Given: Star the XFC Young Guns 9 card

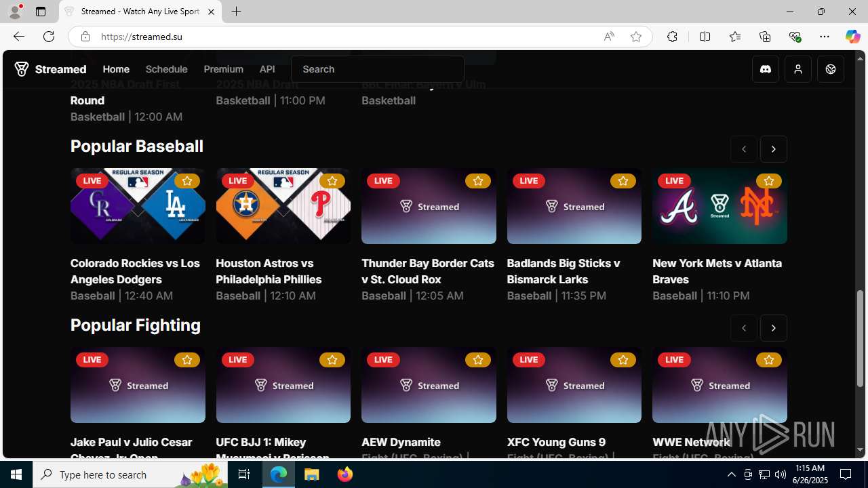Looking at the screenshot, I should click(x=623, y=360).
